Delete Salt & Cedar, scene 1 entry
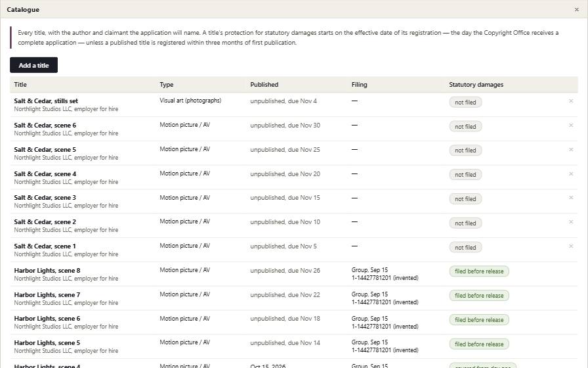Image resolution: width=588 pixels, height=368 pixels. pyautogui.click(x=571, y=246)
